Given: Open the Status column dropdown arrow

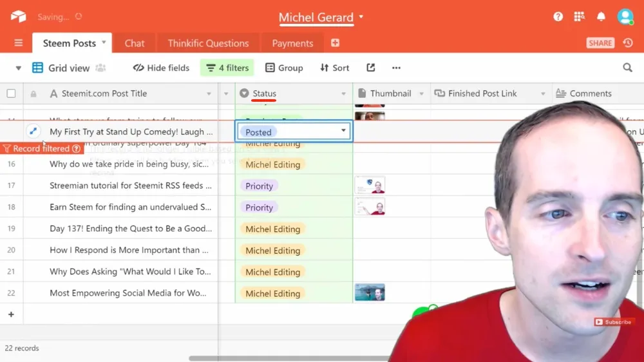Looking at the screenshot, I should pyautogui.click(x=343, y=94).
